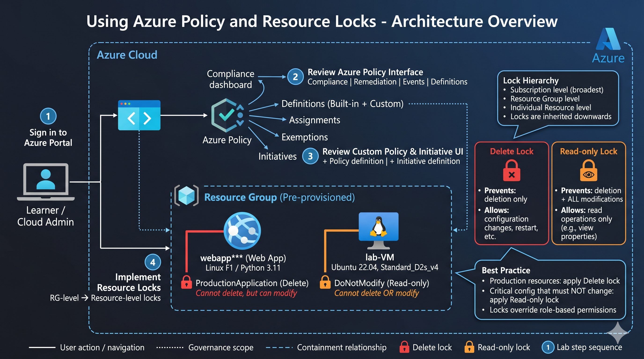Click 'Governance scope' legend entry
Screen dimensions: 644x359
(205, 348)
